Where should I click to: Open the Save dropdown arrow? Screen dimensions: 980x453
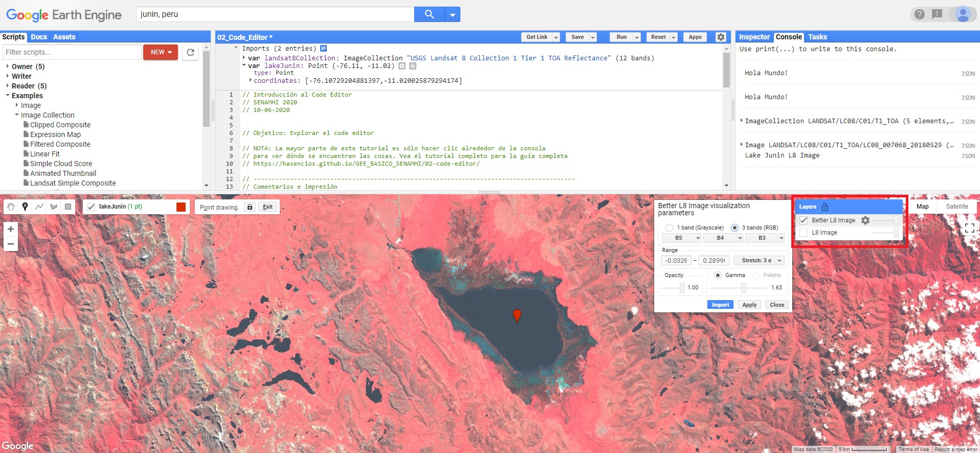pos(593,37)
